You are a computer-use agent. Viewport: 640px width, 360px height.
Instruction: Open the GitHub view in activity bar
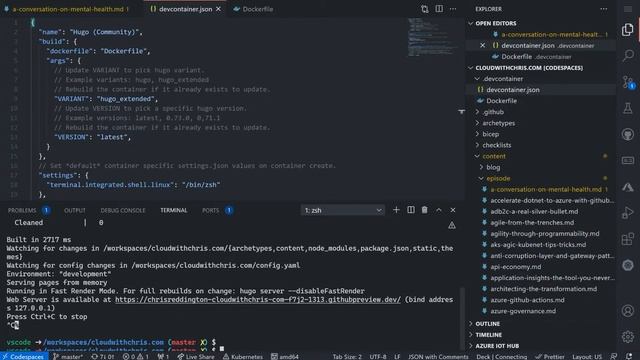[x=628, y=134]
